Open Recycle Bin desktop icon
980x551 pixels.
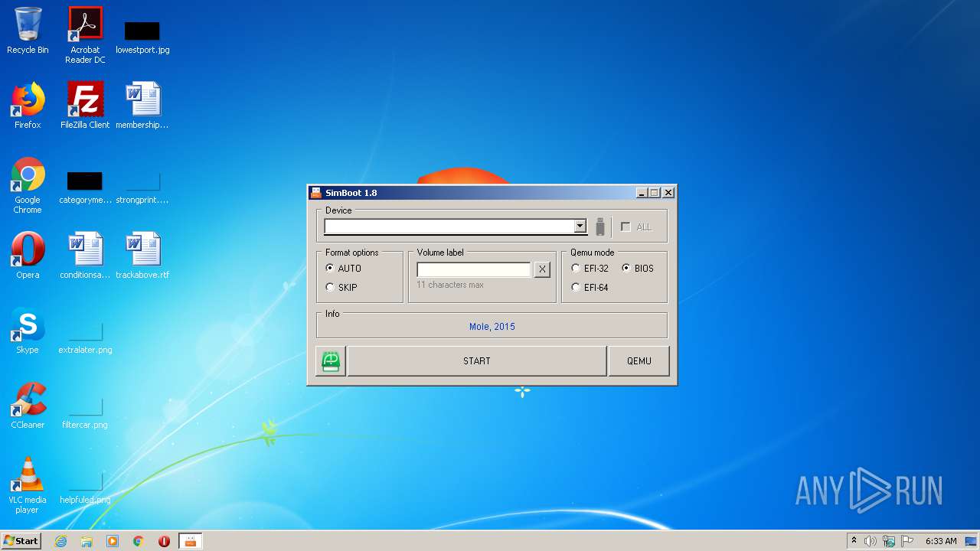click(x=28, y=31)
